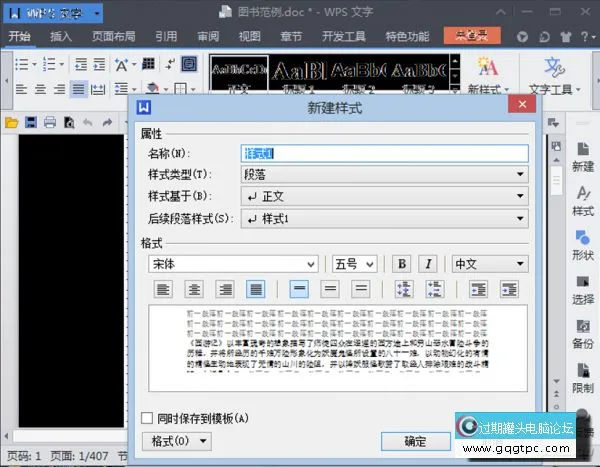Open 选择 pane in the right sidebar

point(583,290)
